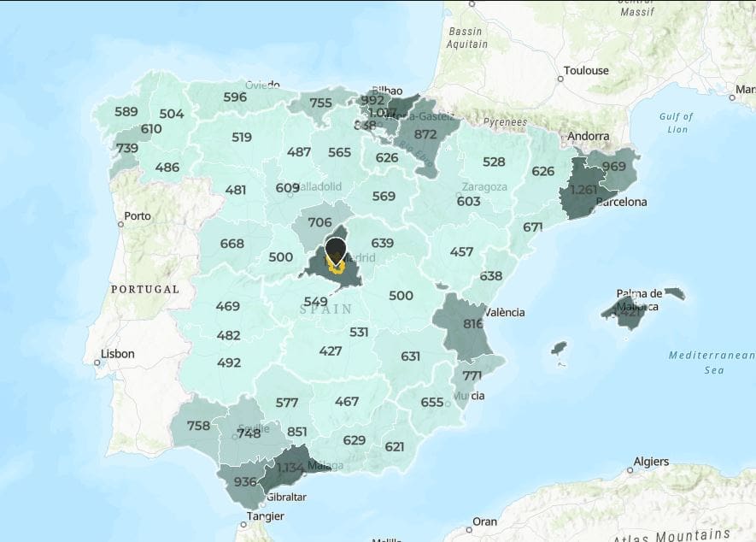Select the Barcelona province labeled 1.261
This screenshot has width=756, height=542.
(x=583, y=189)
